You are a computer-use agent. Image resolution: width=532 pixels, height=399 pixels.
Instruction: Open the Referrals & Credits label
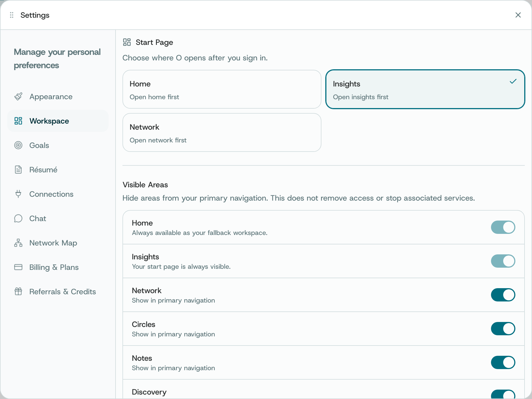(63, 291)
